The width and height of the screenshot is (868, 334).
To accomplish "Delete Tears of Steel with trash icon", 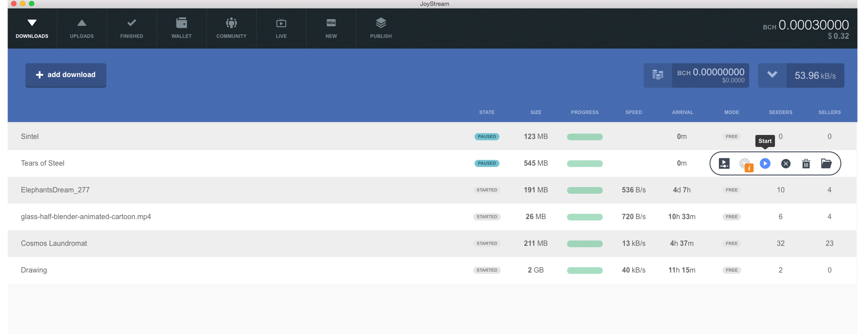I will [806, 163].
